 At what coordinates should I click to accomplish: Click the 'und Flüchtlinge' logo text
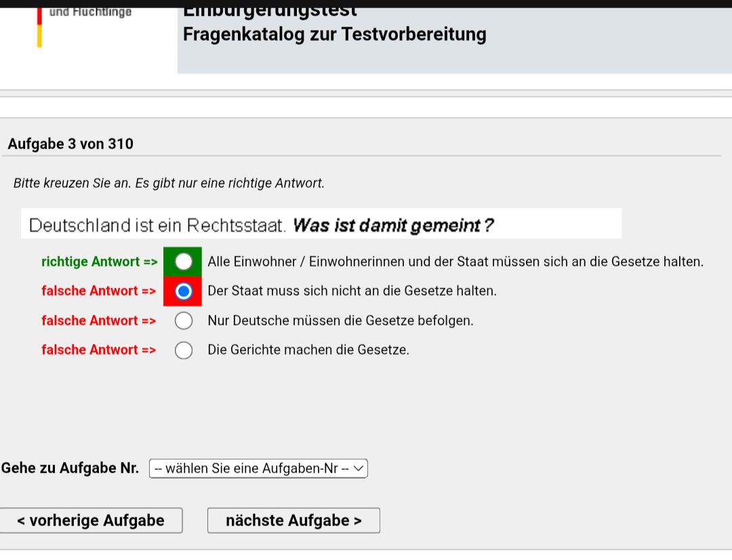[90, 12]
